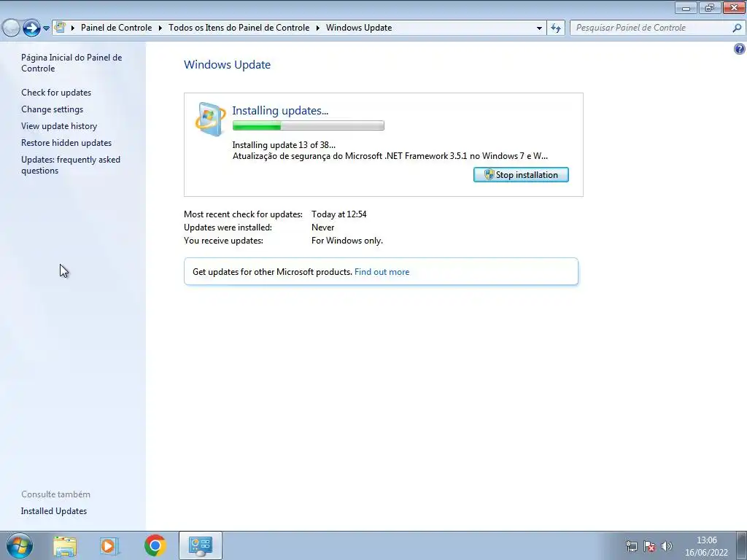Open Página Inicial do Painel de Controle
The width and height of the screenshot is (747, 560).
click(x=71, y=63)
